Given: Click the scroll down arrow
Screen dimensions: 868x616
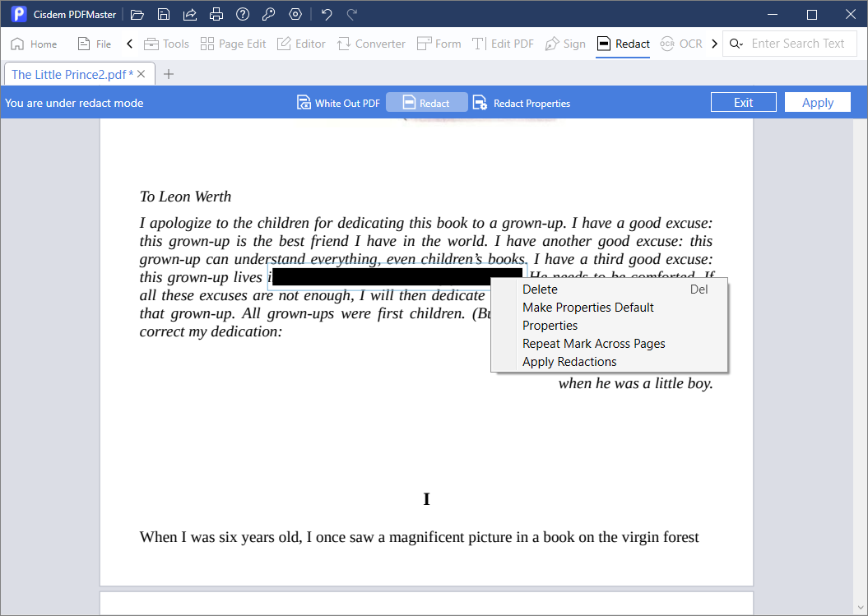Looking at the screenshot, I should (861, 609).
